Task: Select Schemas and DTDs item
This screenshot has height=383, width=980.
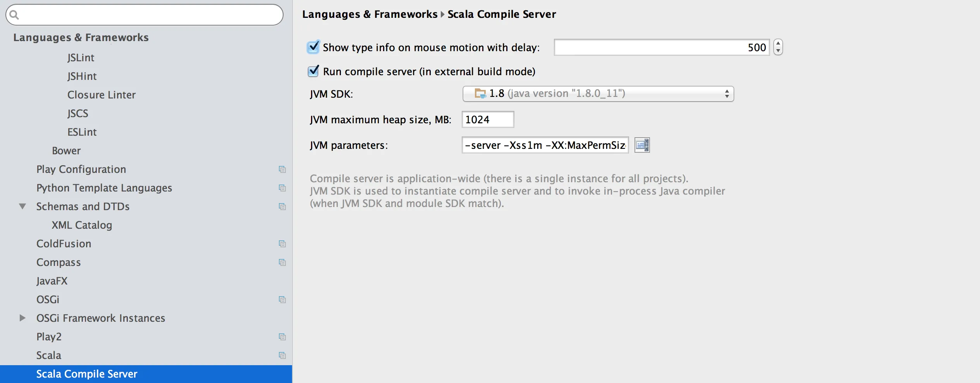Action: 83,207
